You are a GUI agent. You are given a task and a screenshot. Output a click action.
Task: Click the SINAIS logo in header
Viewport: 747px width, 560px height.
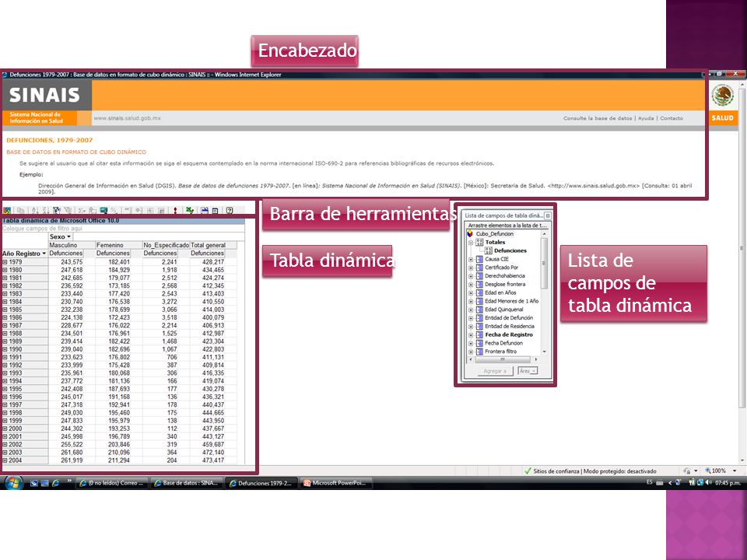coord(45,95)
